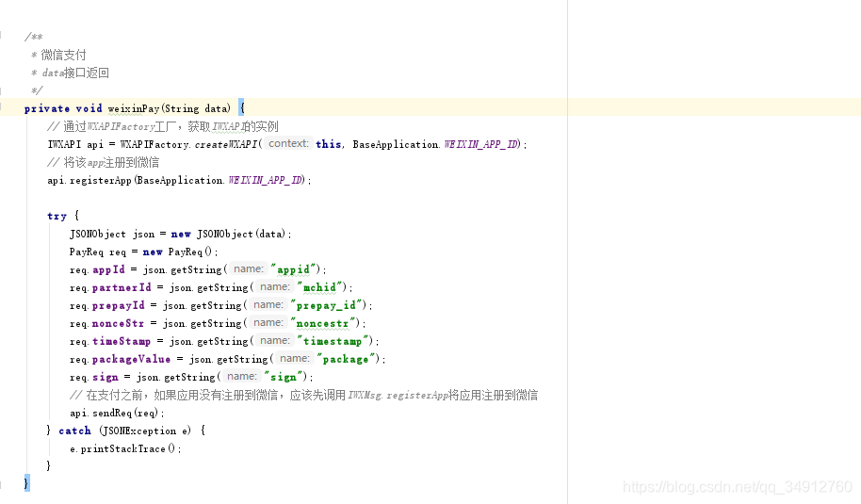Click the 'try' keyword

click(57, 216)
